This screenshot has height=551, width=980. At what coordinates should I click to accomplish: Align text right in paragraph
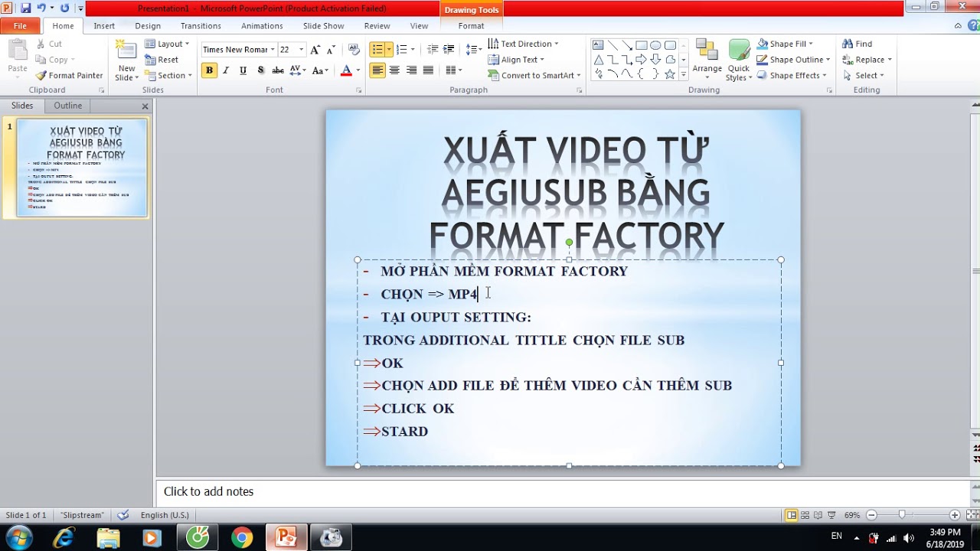tap(411, 70)
